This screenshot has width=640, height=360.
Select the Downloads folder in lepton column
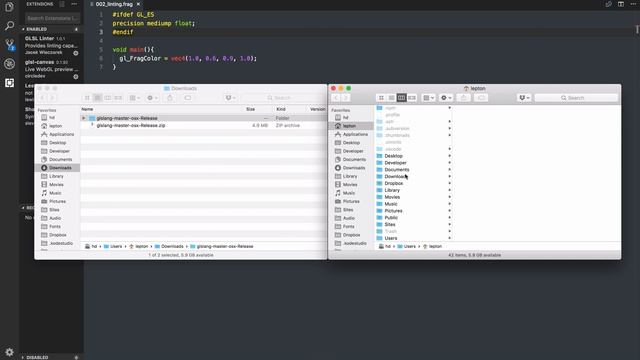pyautogui.click(x=413, y=177)
